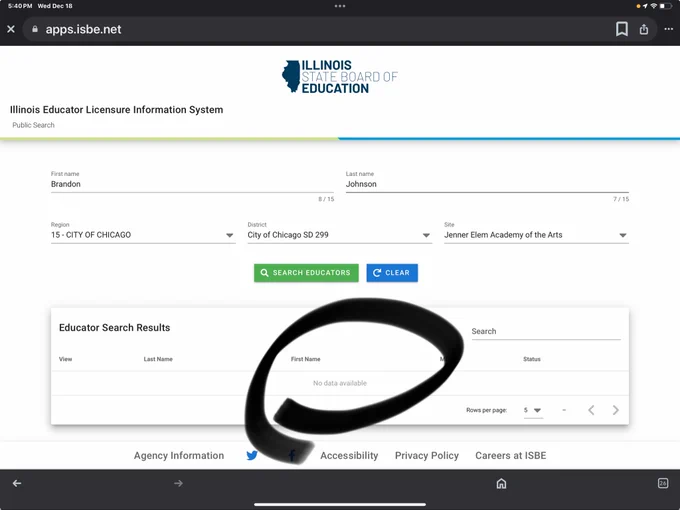Focus the results Search field
Image resolution: width=680 pixels, height=510 pixels.
pos(546,331)
